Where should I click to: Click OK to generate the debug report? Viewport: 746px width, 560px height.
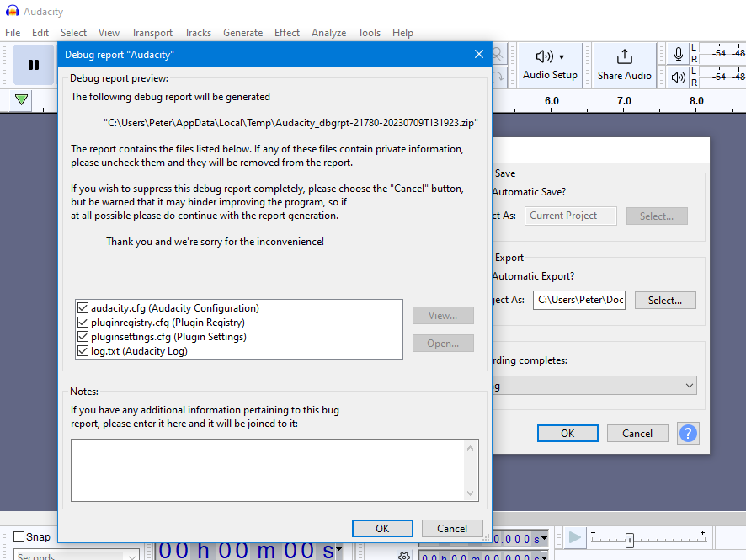point(382,528)
